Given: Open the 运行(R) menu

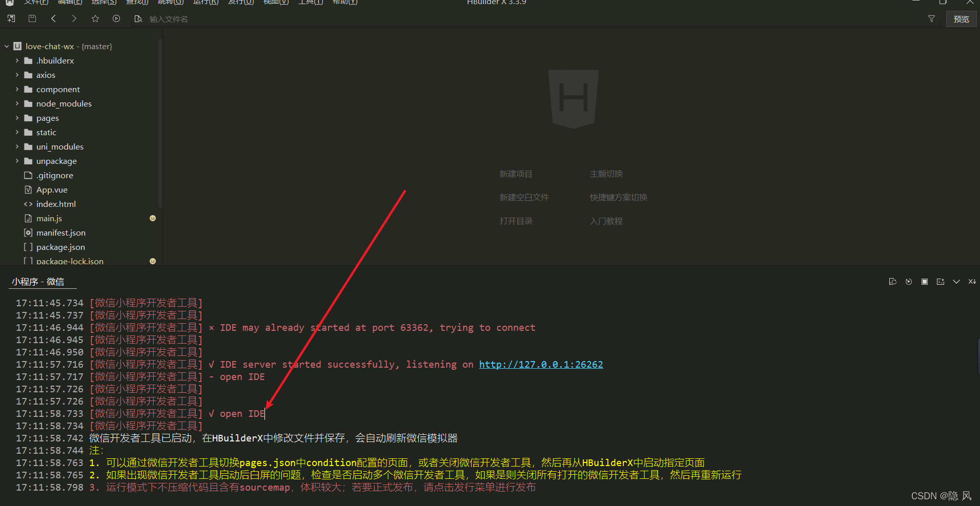Looking at the screenshot, I should (x=206, y=3).
